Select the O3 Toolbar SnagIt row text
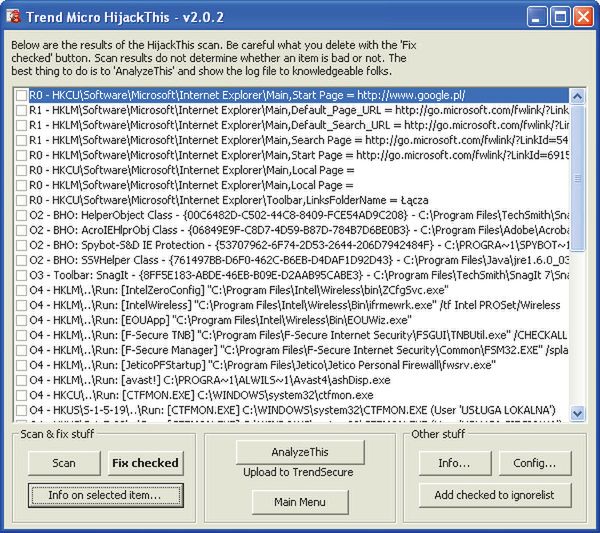600x533 pixels. pos(299,275)
